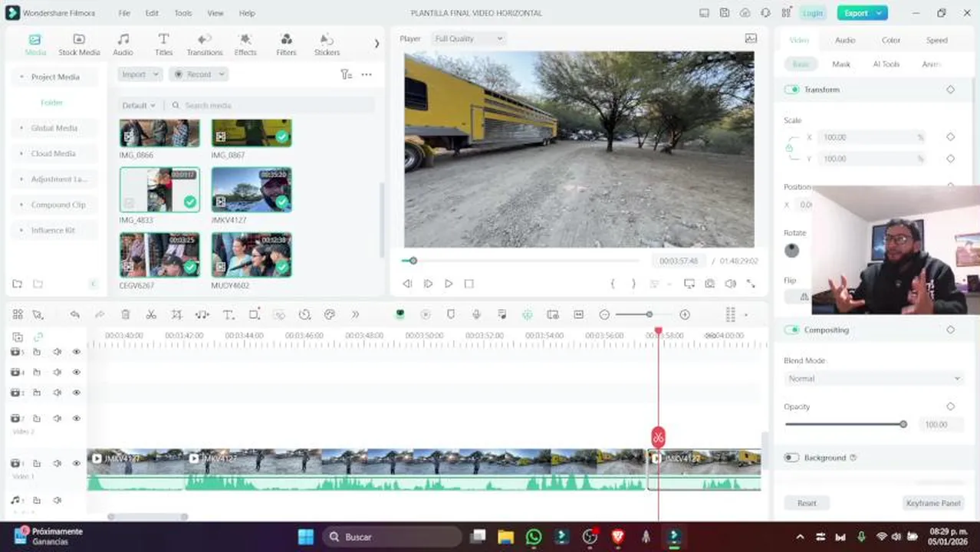980x552 pixels.
Task: Click the Mark In curly brace icon
Action: (613, 284)
